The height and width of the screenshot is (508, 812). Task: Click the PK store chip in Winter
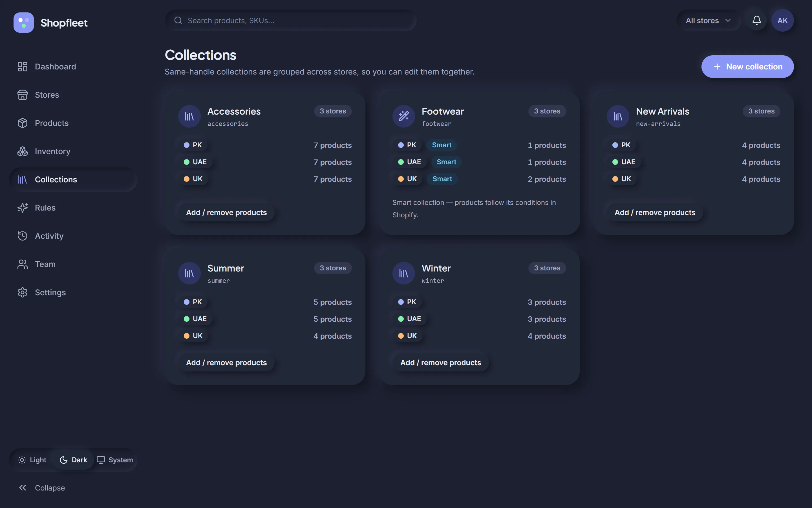[407, 302]
